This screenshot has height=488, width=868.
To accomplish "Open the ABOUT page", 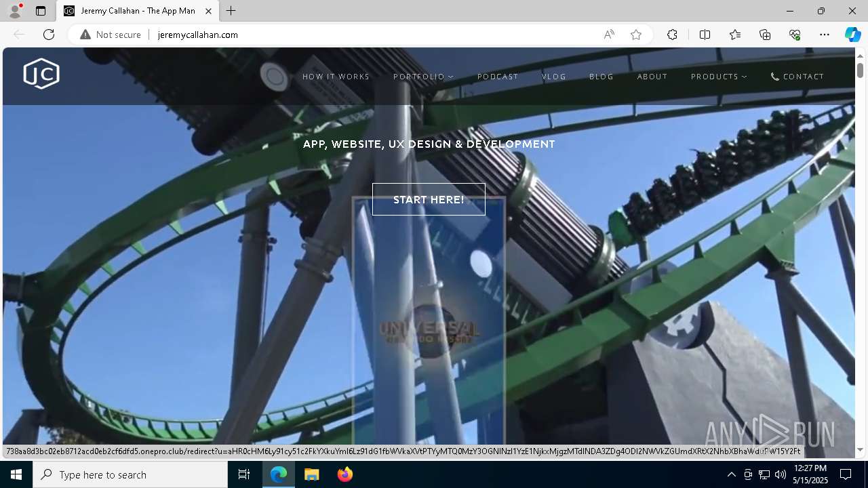I will (652, 77).
